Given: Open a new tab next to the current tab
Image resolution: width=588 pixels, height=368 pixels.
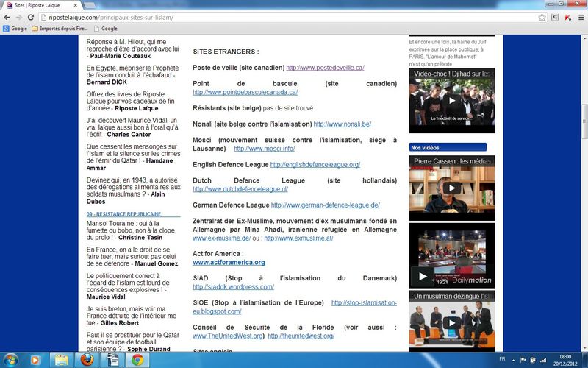Looking at the screenshot, I should coord(89,5).
